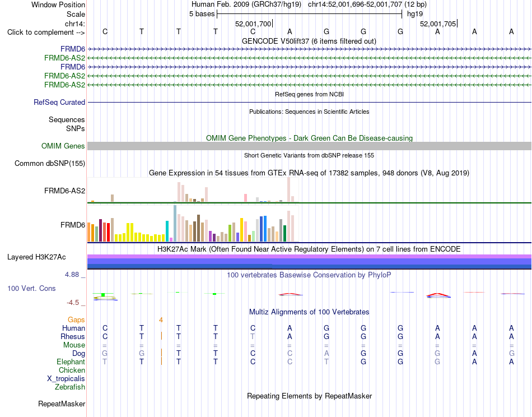Select the Rhesus species row label
Image resolution: width=532 pixels, height=417 pixels.
[x=73, y=336]
